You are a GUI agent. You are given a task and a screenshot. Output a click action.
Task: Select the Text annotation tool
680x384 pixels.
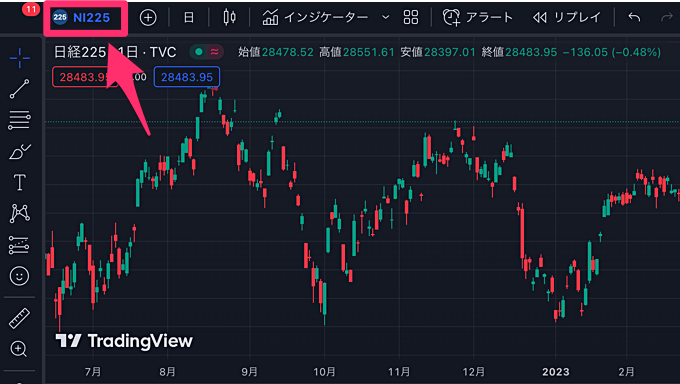20,183
